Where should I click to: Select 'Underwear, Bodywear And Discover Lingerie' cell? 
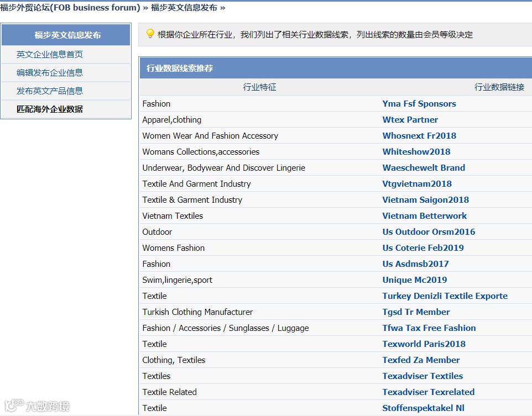coord(223,167)
